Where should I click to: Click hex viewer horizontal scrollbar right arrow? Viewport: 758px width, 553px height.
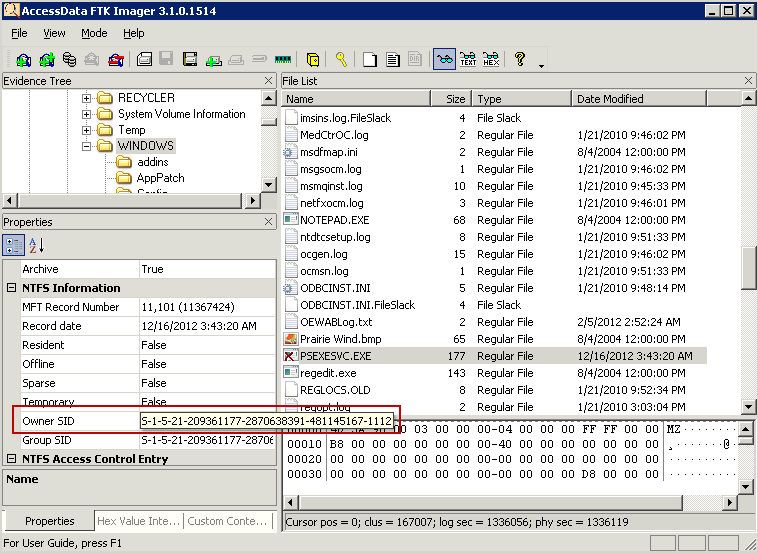click(x=729, y=503)
